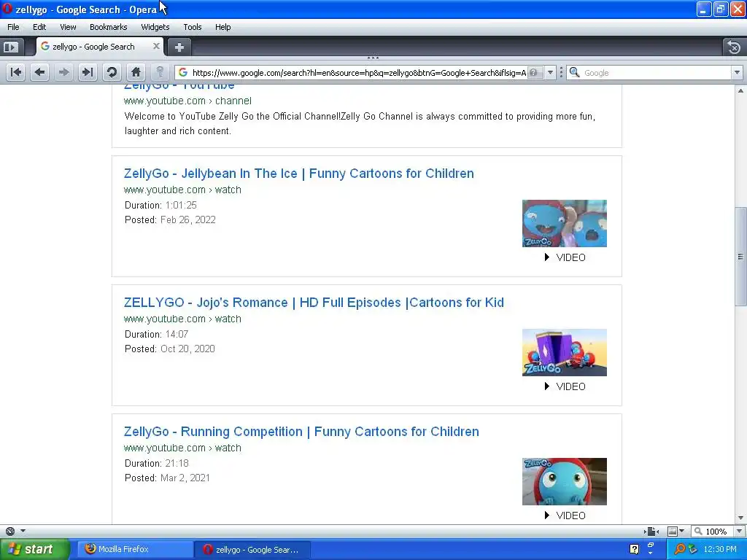747x560 pixels.
Task: Open the Windows start menu
Action: coord(34,549)
